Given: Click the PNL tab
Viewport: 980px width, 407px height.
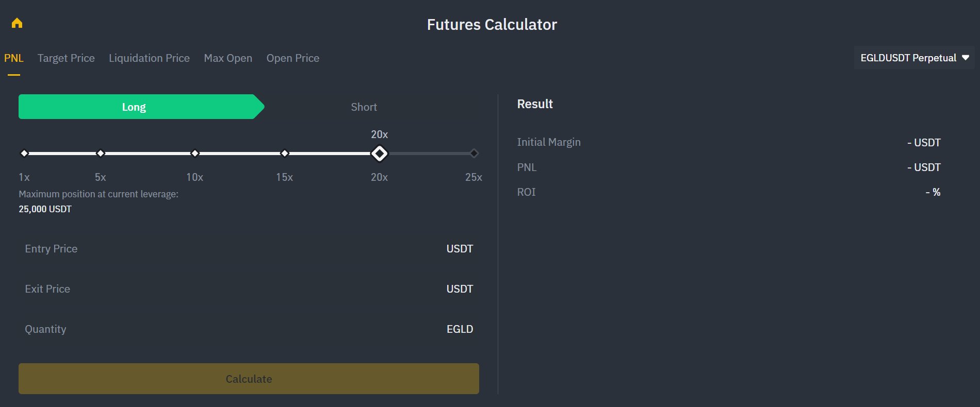Looking at the screenshot, I should [x=14, y=58].
